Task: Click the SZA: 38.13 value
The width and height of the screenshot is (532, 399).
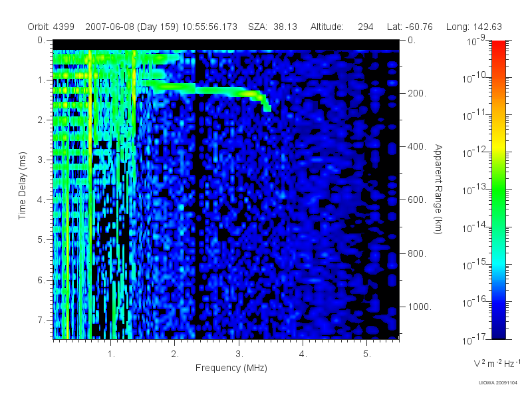Action: (273, 27)
